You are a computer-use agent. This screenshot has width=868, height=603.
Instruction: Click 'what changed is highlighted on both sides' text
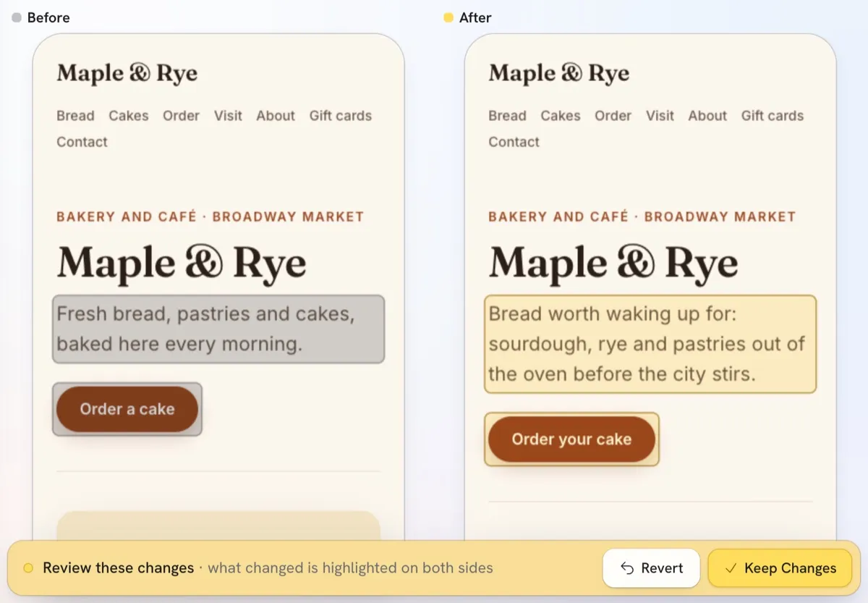pyautogui.click(x=351, y=568)
